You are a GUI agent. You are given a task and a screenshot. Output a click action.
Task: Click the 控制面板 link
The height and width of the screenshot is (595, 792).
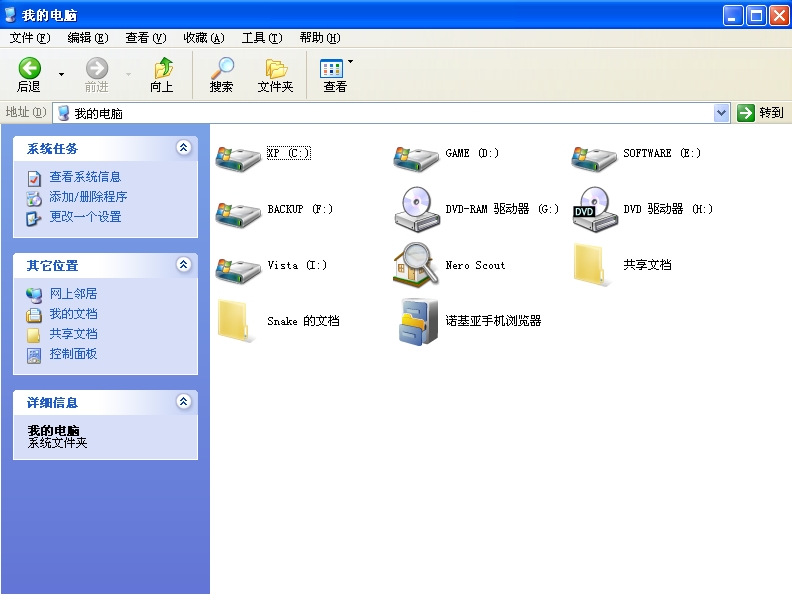click(x=73, y=354)
